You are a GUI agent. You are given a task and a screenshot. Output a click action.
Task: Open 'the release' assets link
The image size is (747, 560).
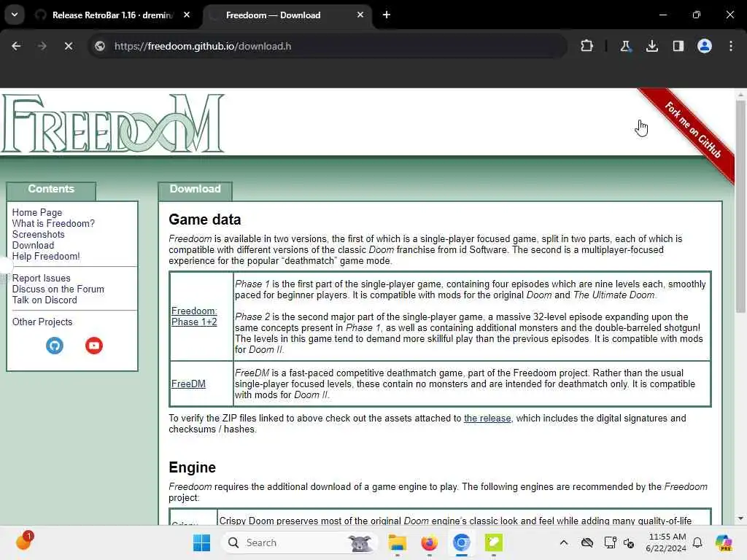pyautogui.click(x=487, y=418)
